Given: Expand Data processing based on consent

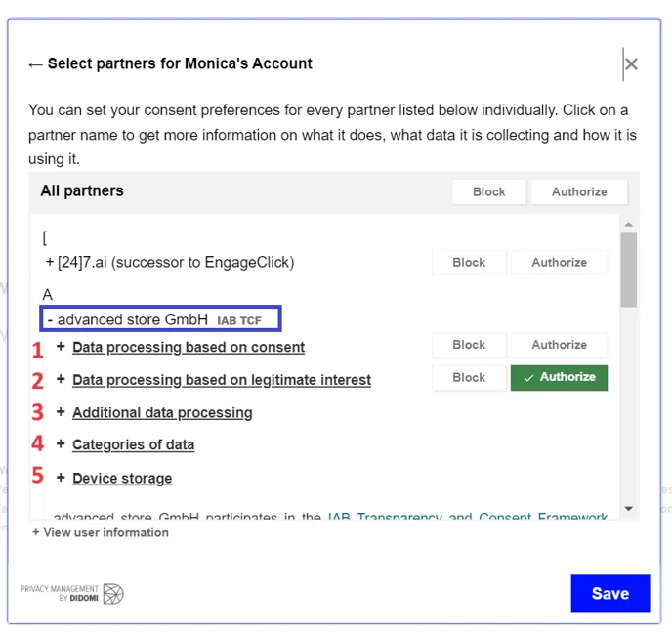Looking at the screenshot, I should 188,347.
